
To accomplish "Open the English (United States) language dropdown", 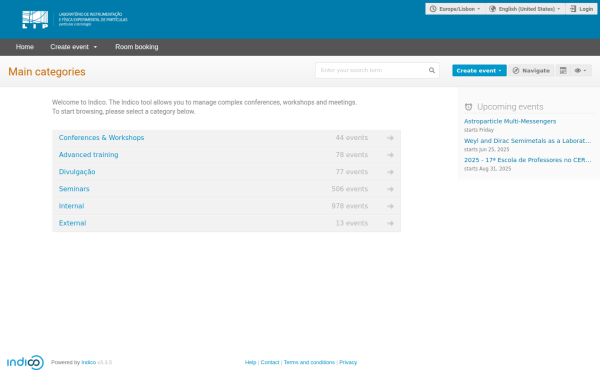I will coord(526,9).
